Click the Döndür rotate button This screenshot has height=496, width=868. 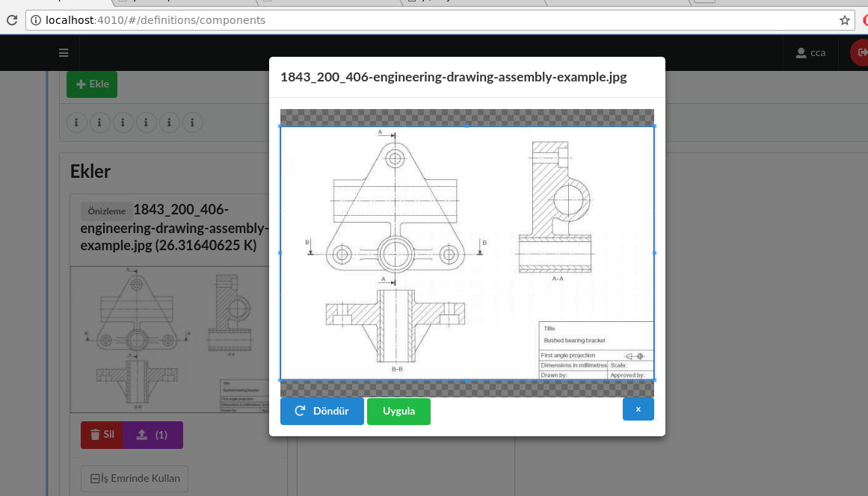(x=322, y=411)
